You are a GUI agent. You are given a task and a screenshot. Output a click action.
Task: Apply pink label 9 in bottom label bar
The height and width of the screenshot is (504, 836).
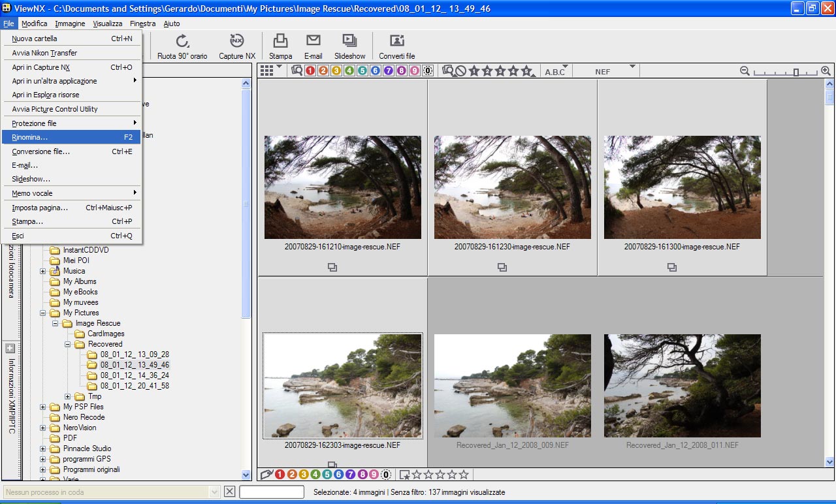tap(374, 475)
